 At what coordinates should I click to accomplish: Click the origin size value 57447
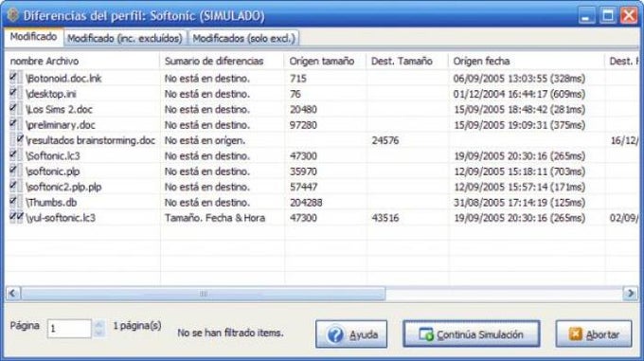[303, 188]
